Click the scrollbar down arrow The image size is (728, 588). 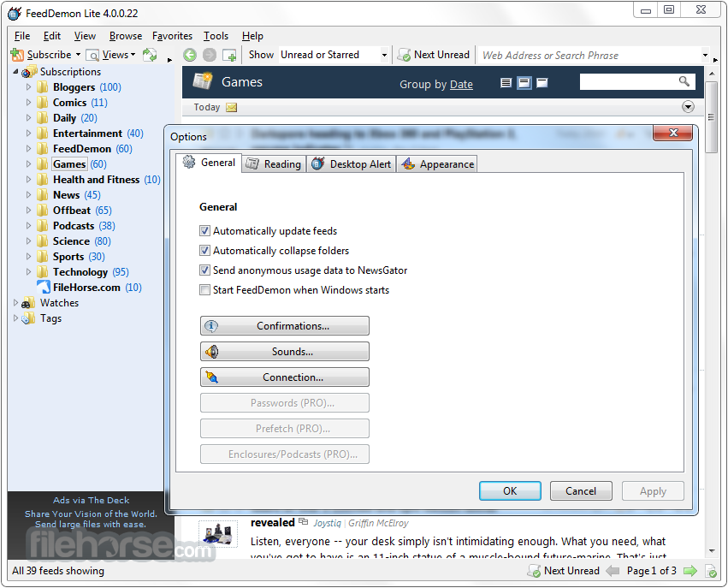[x=711, y=551]
